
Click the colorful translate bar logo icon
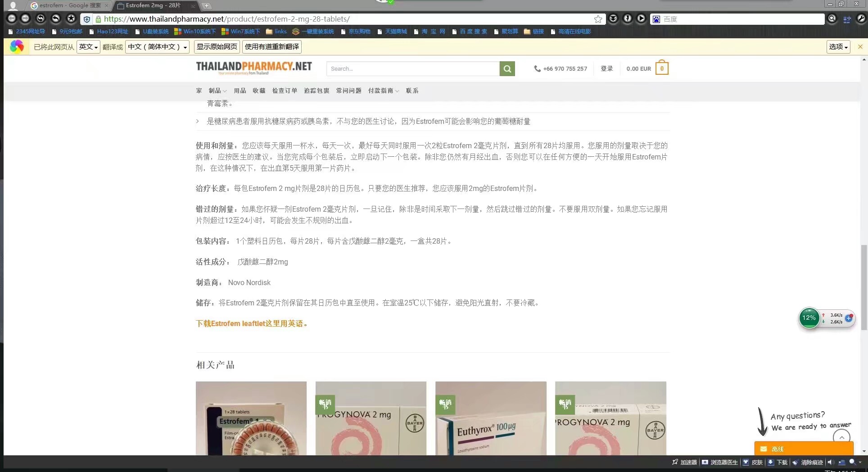[17, 46]
